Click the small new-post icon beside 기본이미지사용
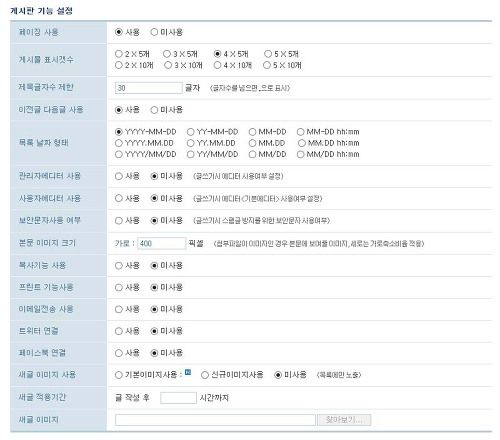Viewport: 500px width, 440px height. [x=188, y=372]
